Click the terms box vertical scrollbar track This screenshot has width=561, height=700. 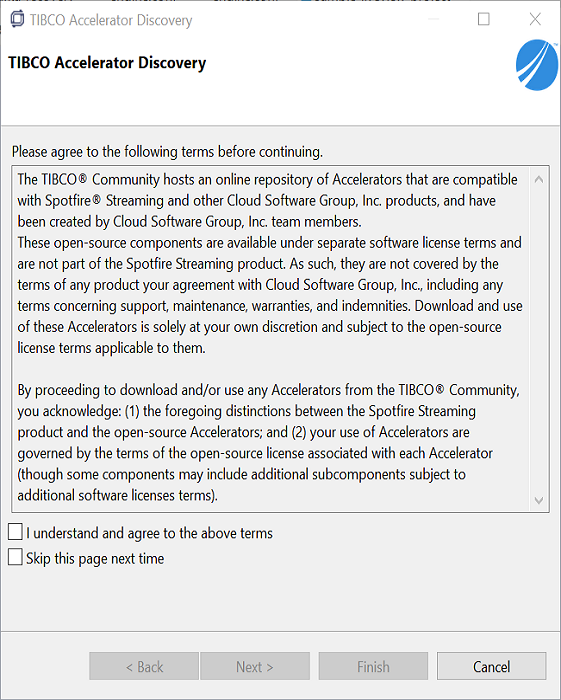[x=539, y=339]
